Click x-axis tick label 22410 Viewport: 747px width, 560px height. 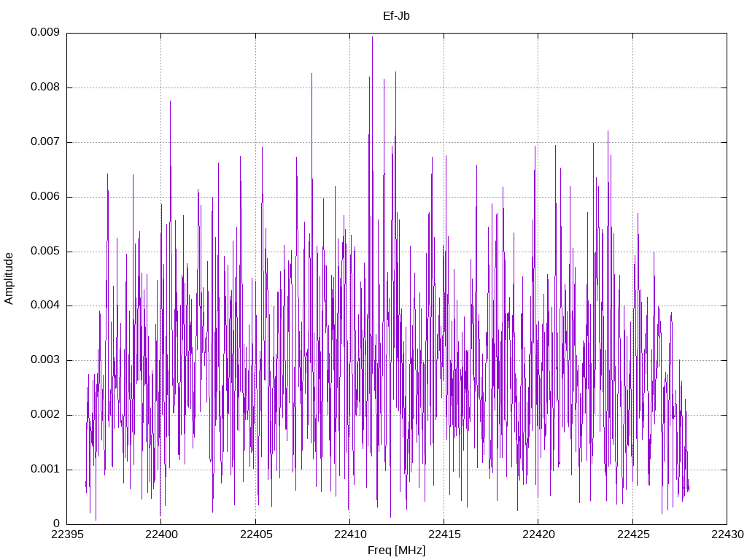coord(349,534)
